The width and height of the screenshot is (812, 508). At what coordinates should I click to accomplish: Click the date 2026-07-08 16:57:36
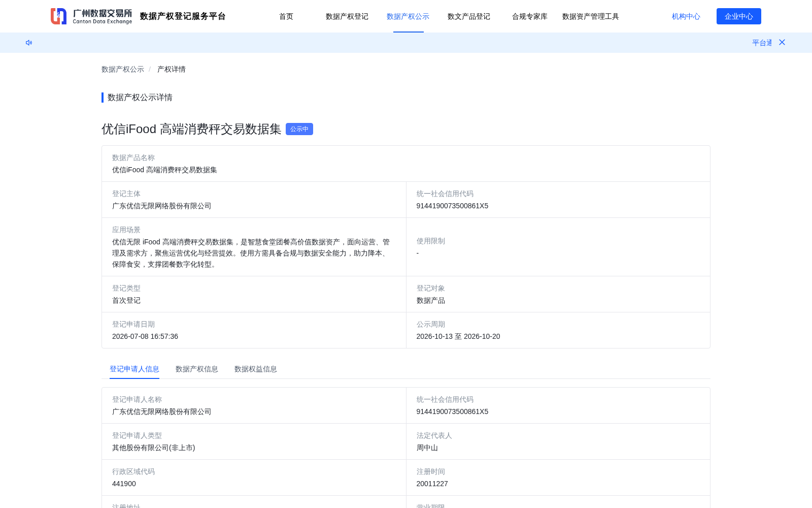coord(145,336)
